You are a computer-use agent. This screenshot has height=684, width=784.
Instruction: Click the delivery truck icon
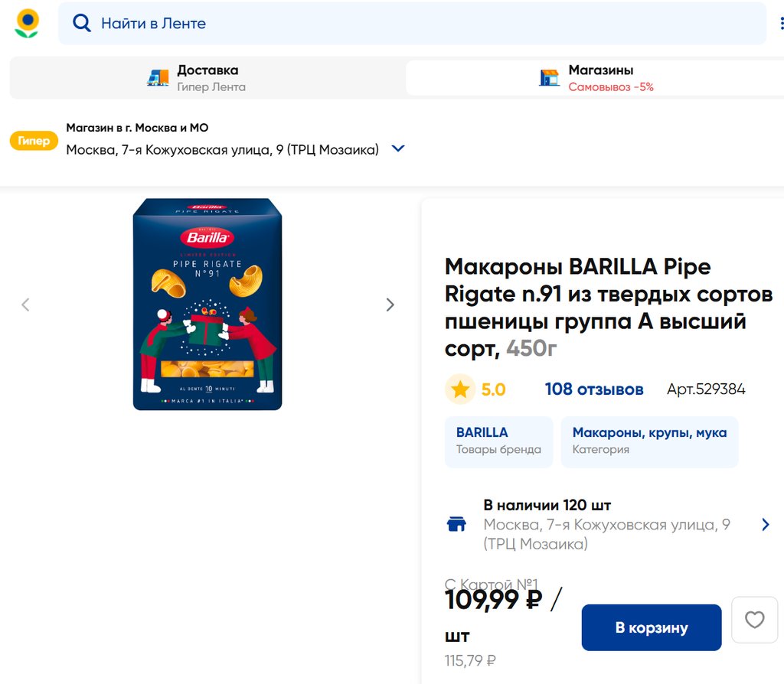(x=158, y=78)
